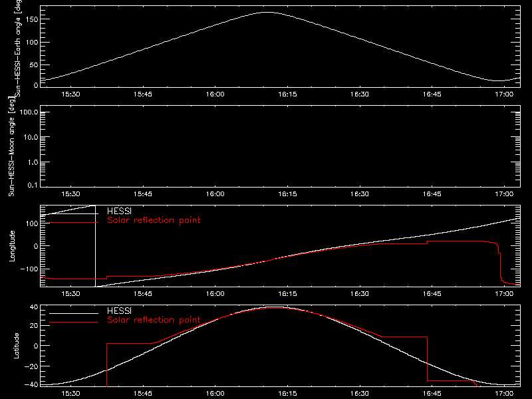Image resolution: width=532 pixels, height=399 pixels.
Task: Click 15:30 time label under Latitude plot
Action: click(x=70, y=394)
